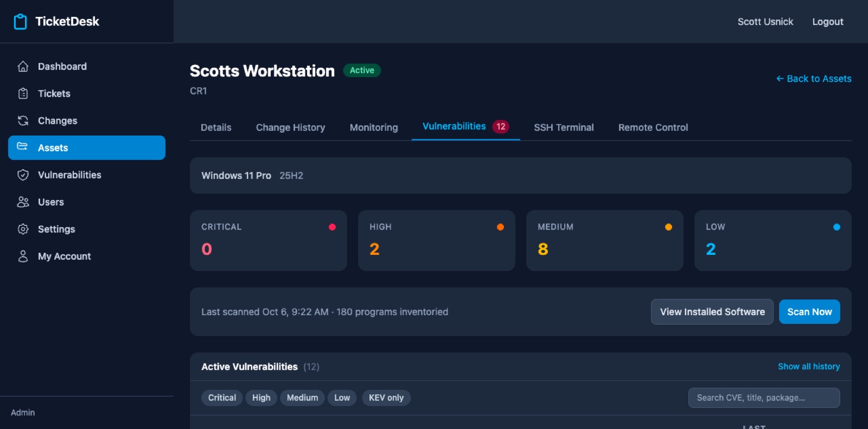
Task: Toggle the Low severity filter chip
Action: coord(342,398)
